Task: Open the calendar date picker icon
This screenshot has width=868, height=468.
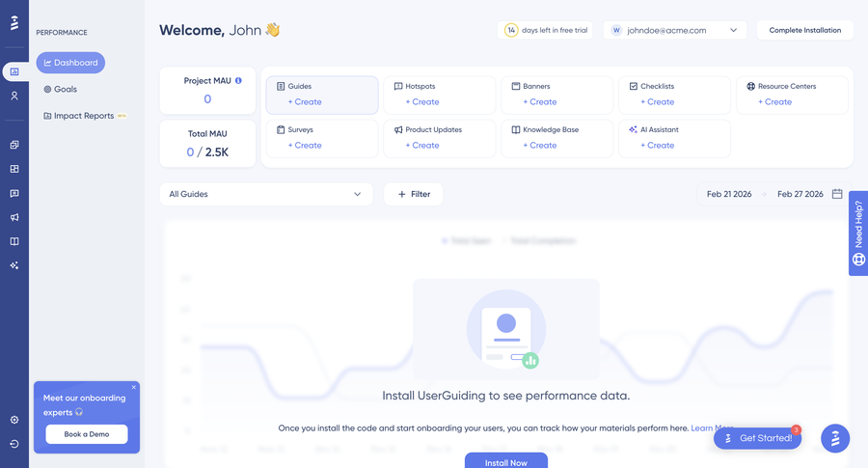Action: (x=837, y=194)
